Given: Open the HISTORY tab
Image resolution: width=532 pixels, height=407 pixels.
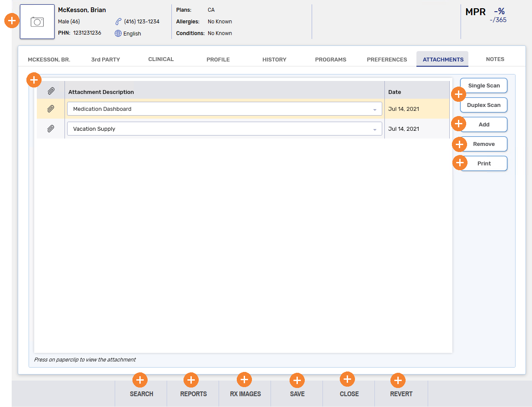Looking at the screenshot, I should 274,60.
